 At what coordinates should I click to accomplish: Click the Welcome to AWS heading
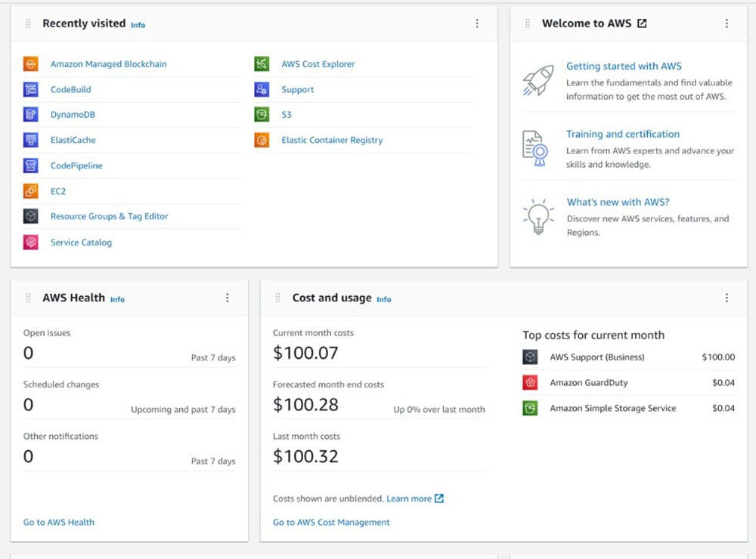(x=587, y=23)
